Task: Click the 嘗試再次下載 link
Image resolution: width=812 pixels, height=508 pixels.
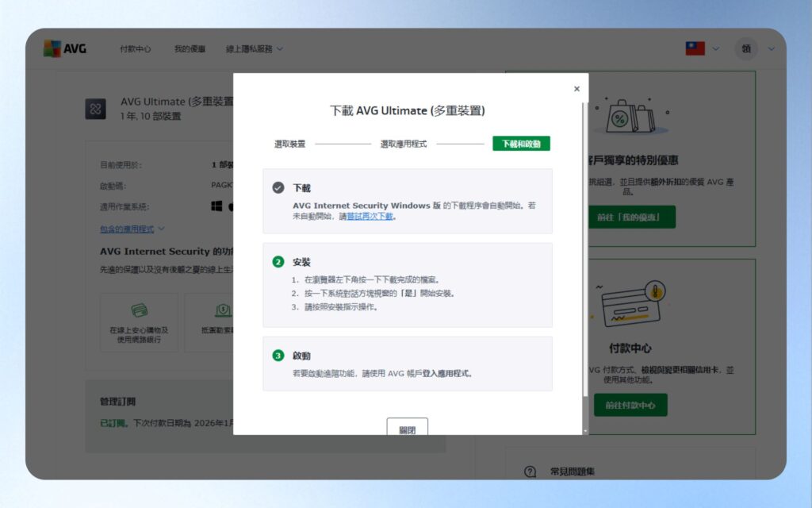Action: [x=370, y=216]
